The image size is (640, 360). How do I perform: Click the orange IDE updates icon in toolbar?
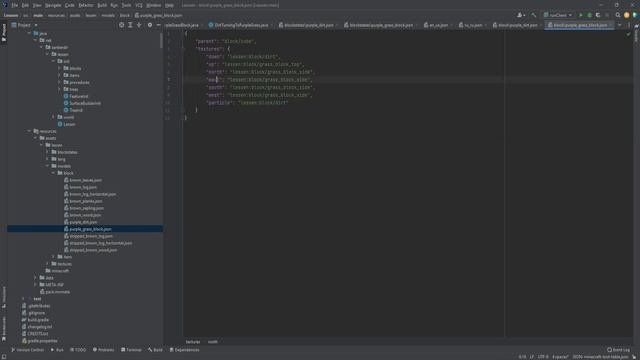click(x=627, y=15)
